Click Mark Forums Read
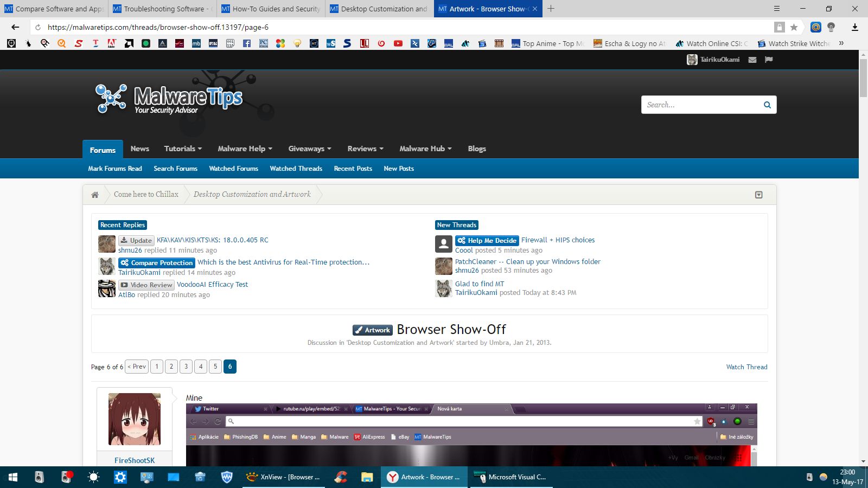 click(x=115, y=169)
